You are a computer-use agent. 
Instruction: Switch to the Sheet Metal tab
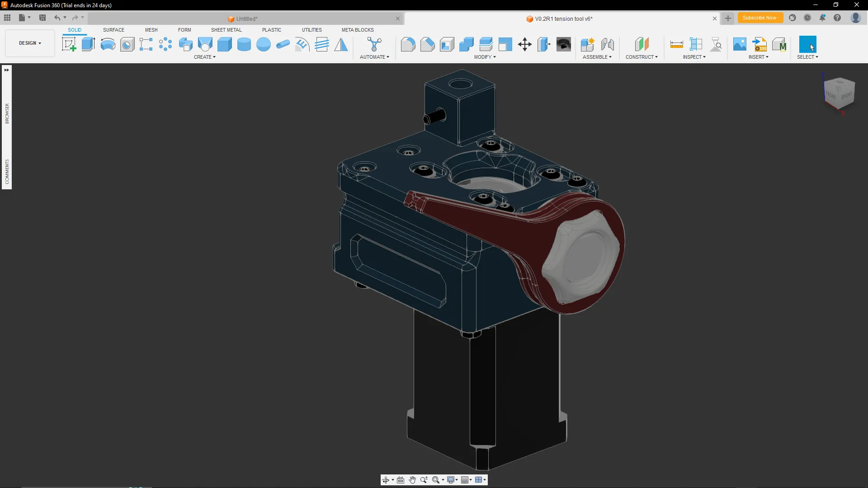[226, 30]
